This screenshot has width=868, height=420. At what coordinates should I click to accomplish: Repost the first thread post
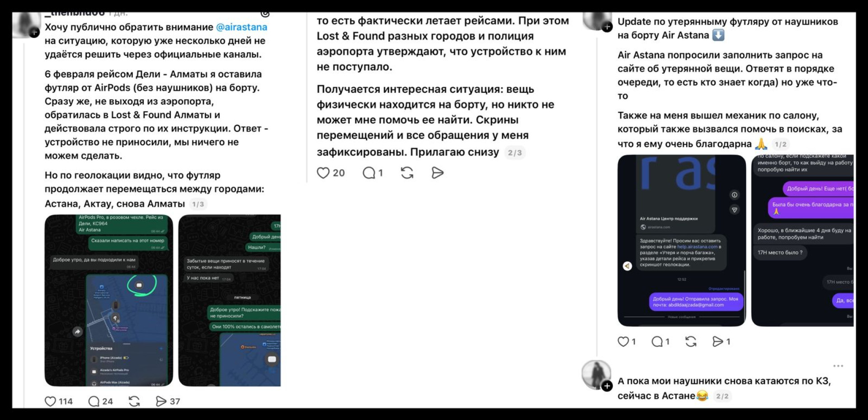134,401
